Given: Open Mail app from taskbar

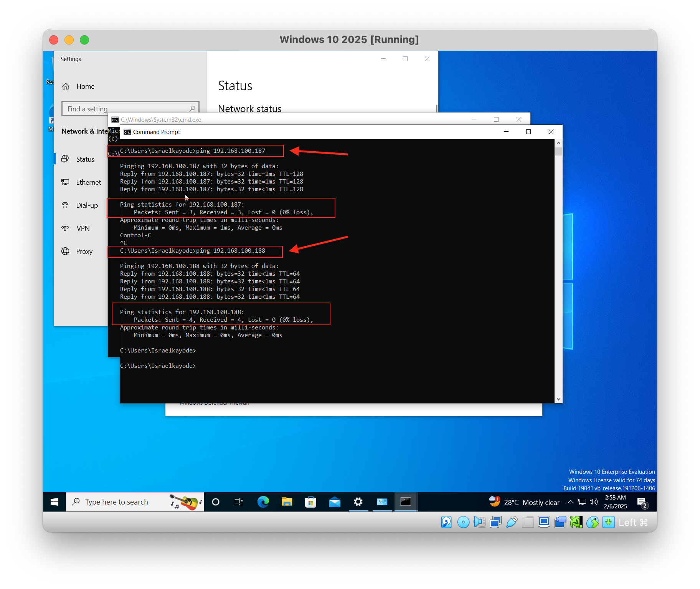Looking at the screenshot, I should click(334, 502).
